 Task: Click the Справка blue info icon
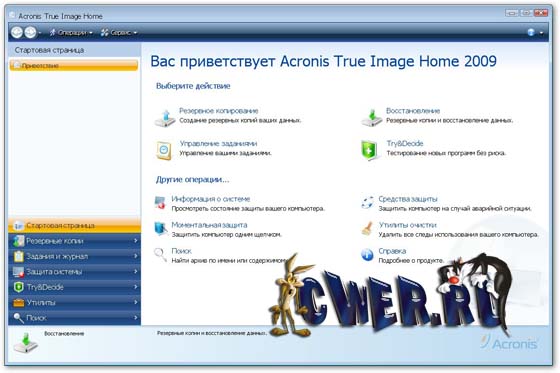point(367,255)
